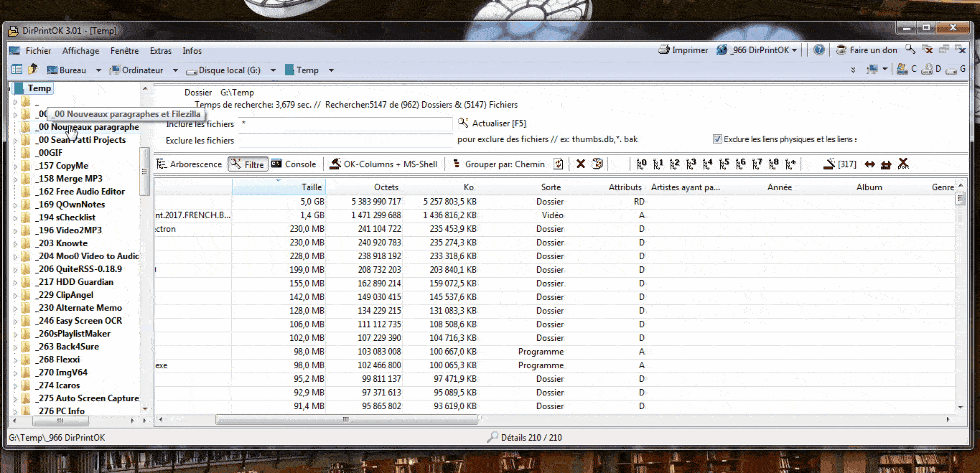The height and width of the screenshot is (473, 980).
Task: Open the Console view
Action: point(293,164)
